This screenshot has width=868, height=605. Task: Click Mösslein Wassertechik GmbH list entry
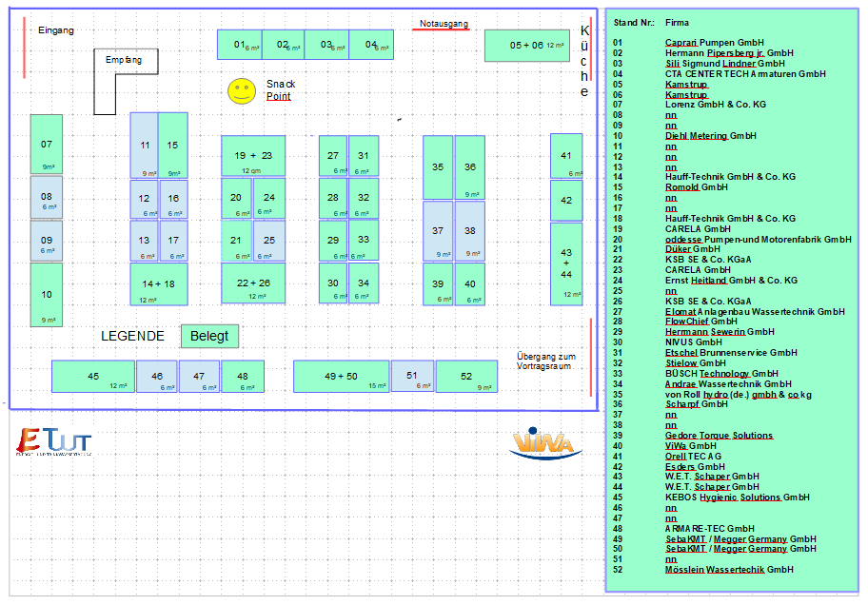click(729, 570)
